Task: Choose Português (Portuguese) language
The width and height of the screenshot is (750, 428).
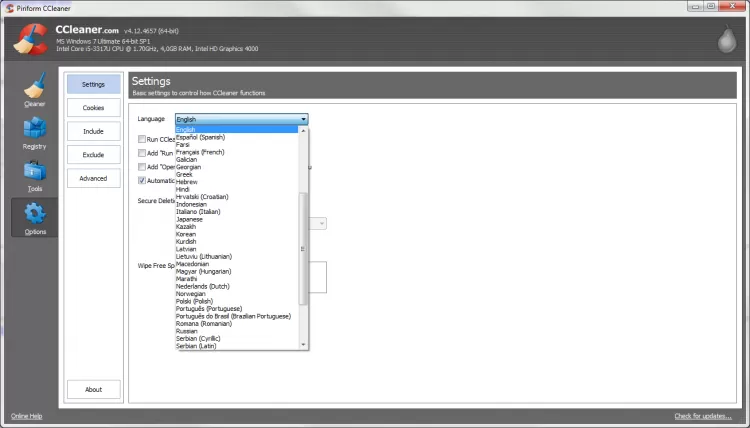Action: click(x=237, y=308)
